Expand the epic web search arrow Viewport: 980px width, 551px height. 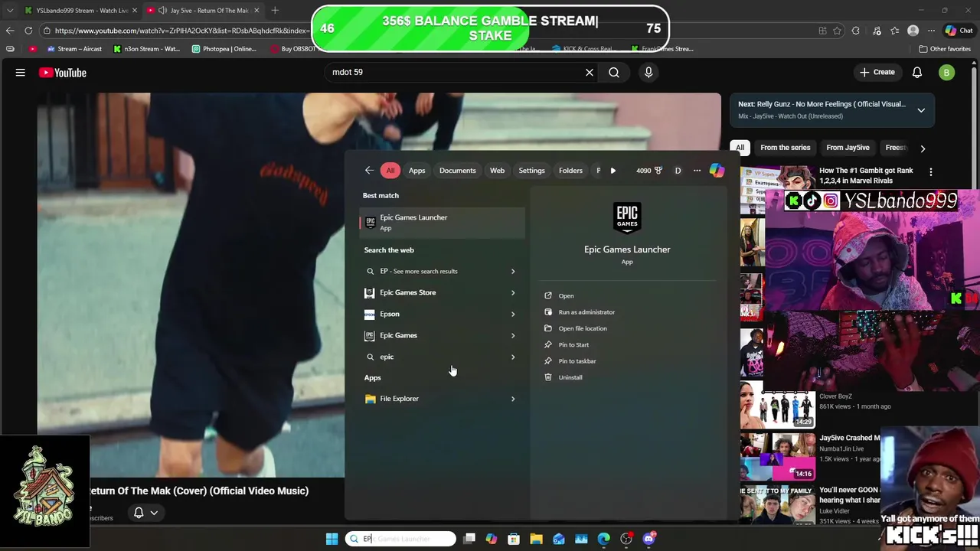tap(513, 357)
